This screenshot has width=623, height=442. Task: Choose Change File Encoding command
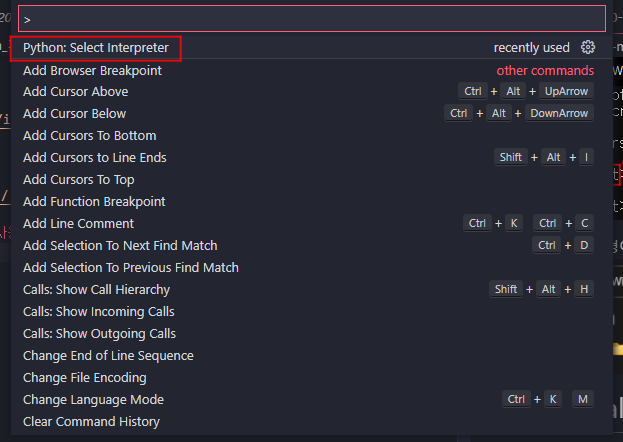point(84,378)
